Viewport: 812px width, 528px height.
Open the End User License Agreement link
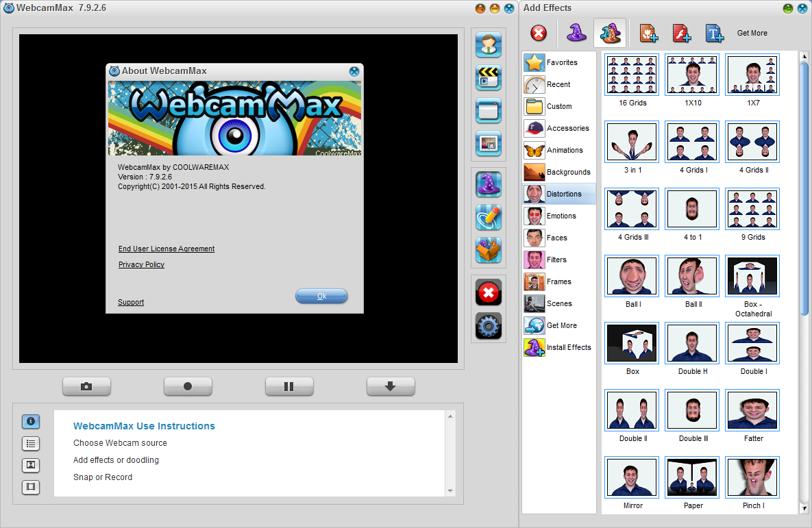click(167, 249)
